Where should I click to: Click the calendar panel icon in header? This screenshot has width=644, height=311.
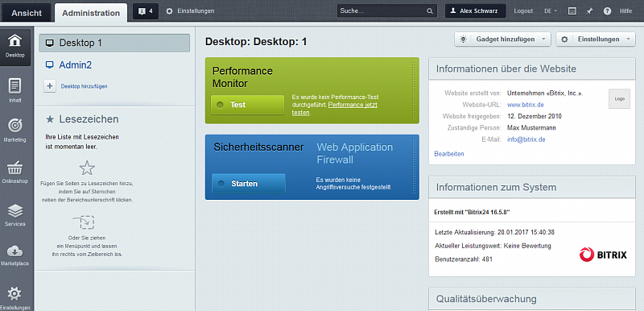point(572,11)
